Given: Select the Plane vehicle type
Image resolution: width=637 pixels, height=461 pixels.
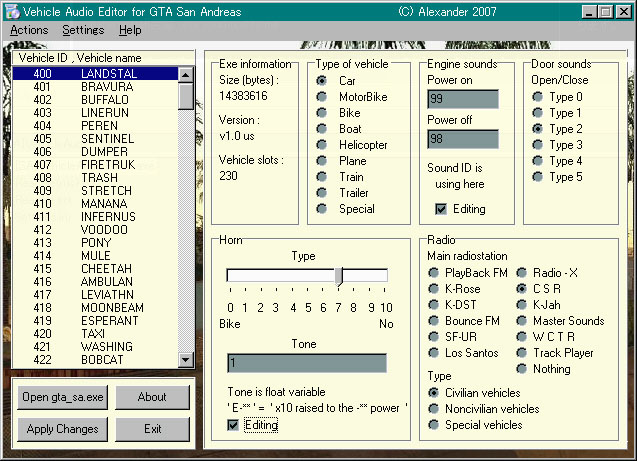Looking at the screenshot, I should coord(322,161).
